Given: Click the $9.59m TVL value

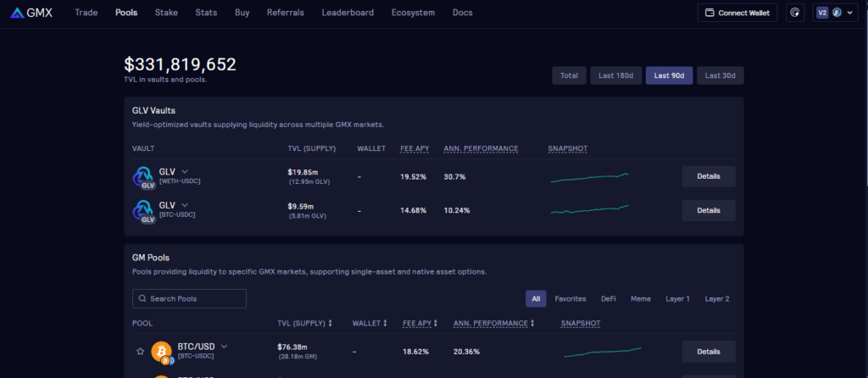Looking at the screenshot, I should [x=301, y=206].
